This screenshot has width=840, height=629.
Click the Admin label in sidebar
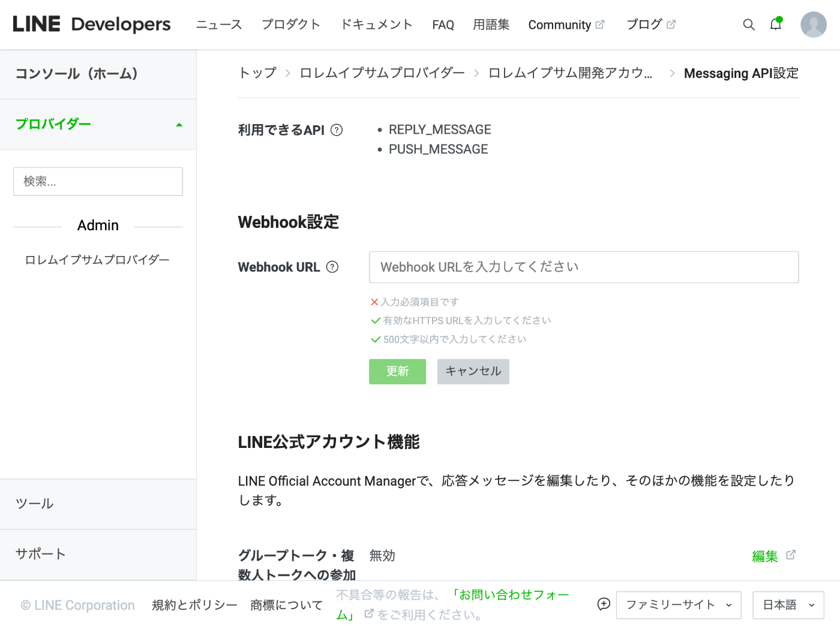tap(98, 226)
